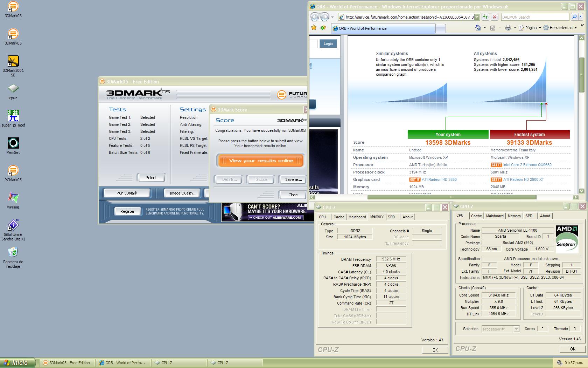588x368 pixels.
Task: Click the system tray icon near the clock
Action: point(559,363)
